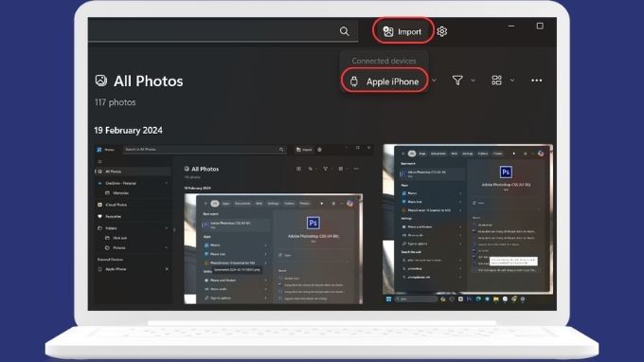644x362 pixels.
Task: Expand the chevron just right of Apple iPhone
Action: pos(434,81)
